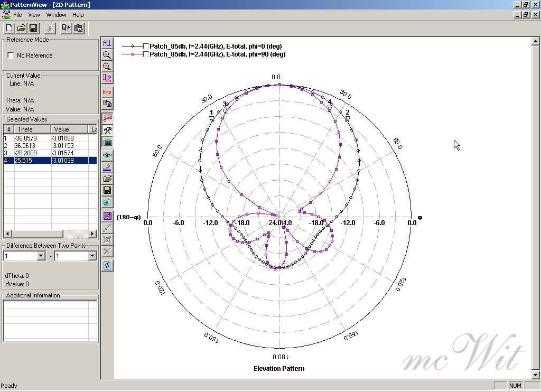The width and height of the screenshot is (541, 392).
Task: Click the paste clipboard icon in top toolbar
Action: [79, 28]
